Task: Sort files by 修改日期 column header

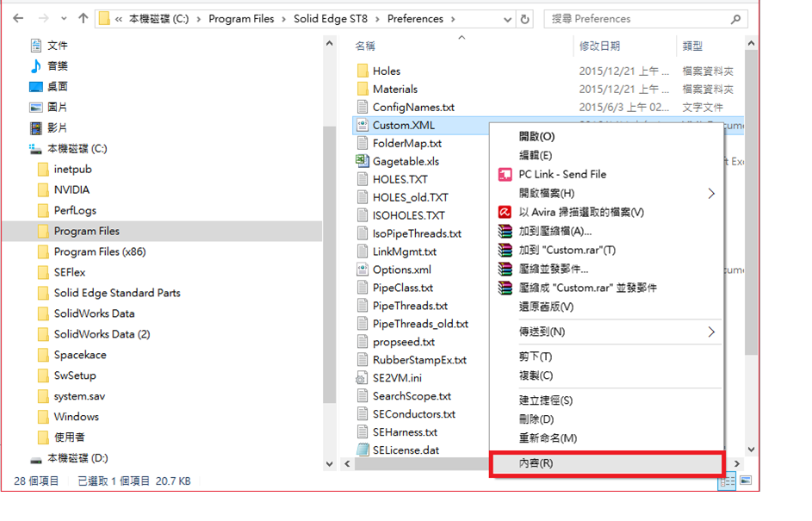Action: [x=599, y=47]
